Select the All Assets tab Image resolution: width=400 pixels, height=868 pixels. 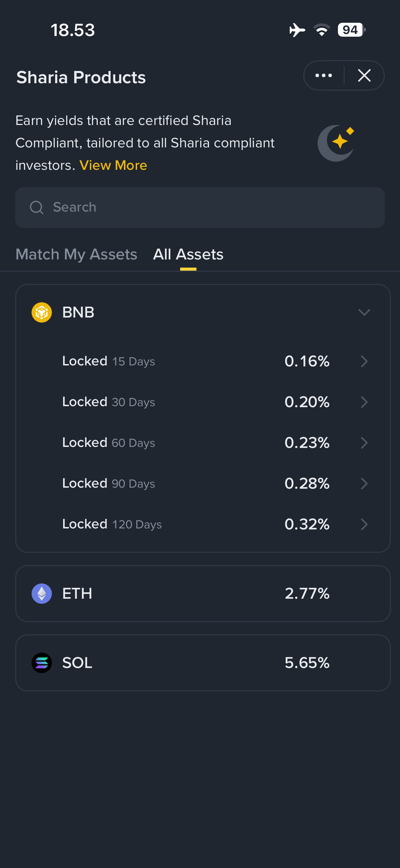188,254
